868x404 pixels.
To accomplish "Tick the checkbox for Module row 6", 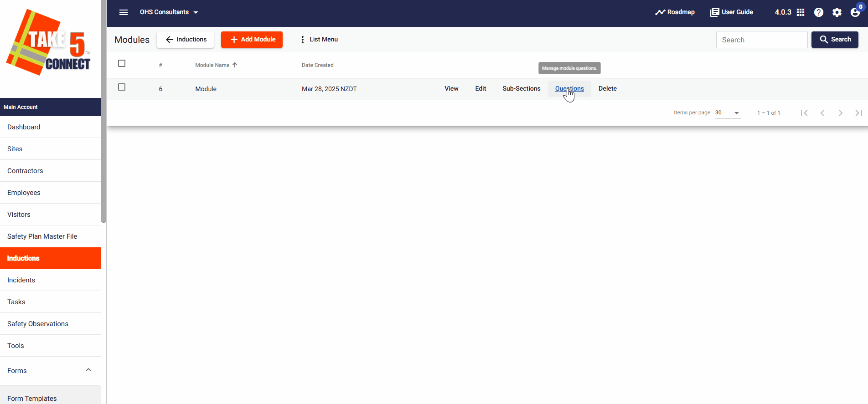I will point(122,87).
